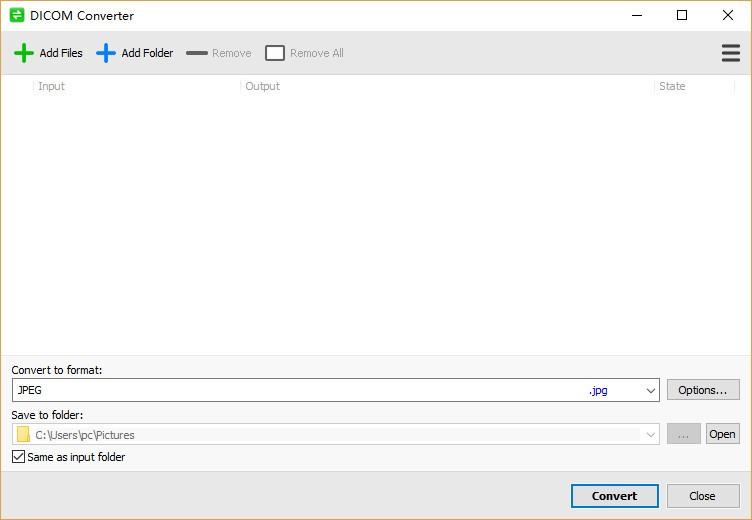Click the Output column header
Viewport: 752px width, 520px height.
(x=447, y=86)
